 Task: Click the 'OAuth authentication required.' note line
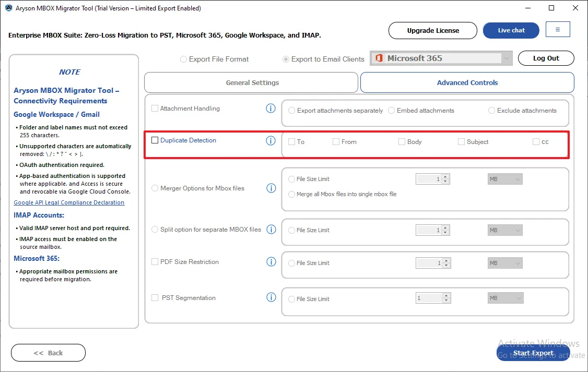pos(62,165)
